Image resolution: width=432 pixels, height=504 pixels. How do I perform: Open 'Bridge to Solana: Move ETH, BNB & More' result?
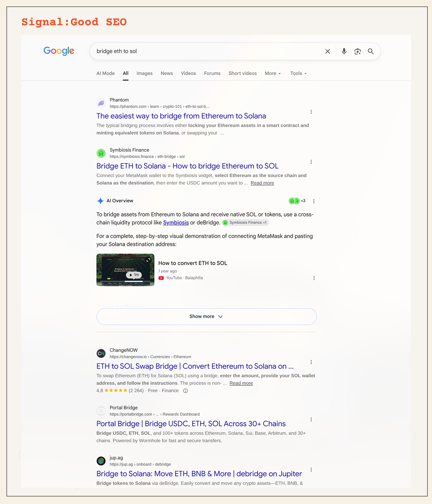point(199,474)
